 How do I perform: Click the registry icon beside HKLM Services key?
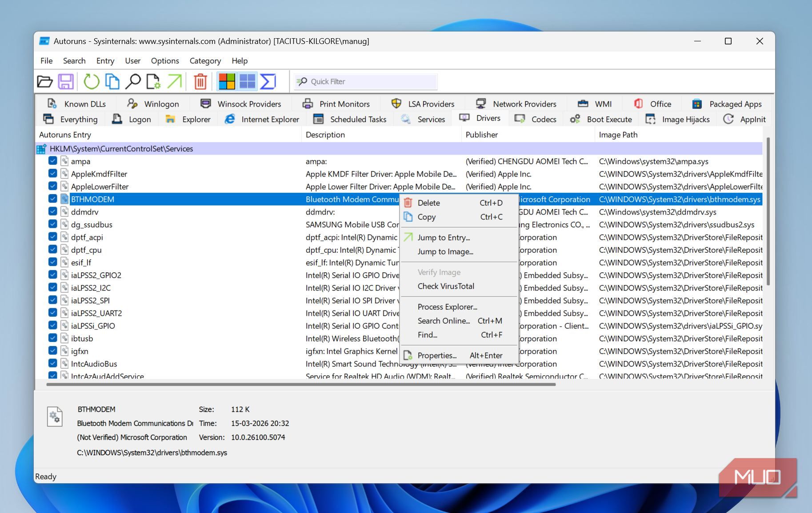pos(42,149)
